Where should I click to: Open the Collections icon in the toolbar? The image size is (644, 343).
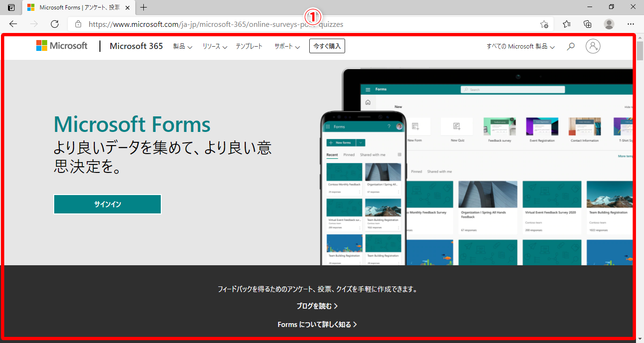point(587,24)
